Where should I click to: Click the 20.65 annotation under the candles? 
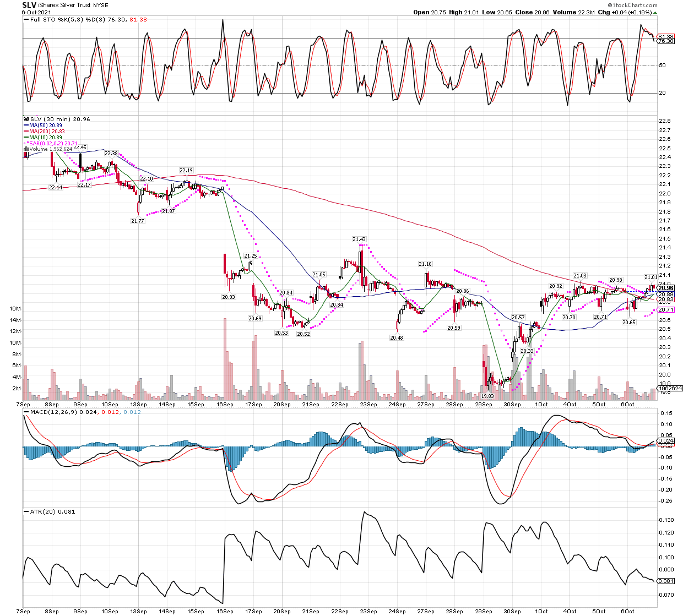[x=629, y=323]
